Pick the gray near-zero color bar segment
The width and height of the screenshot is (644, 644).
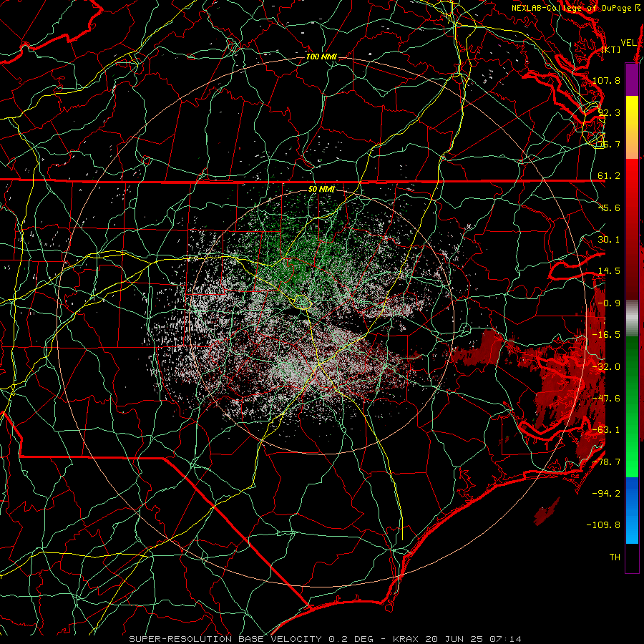tap(632, 318)
